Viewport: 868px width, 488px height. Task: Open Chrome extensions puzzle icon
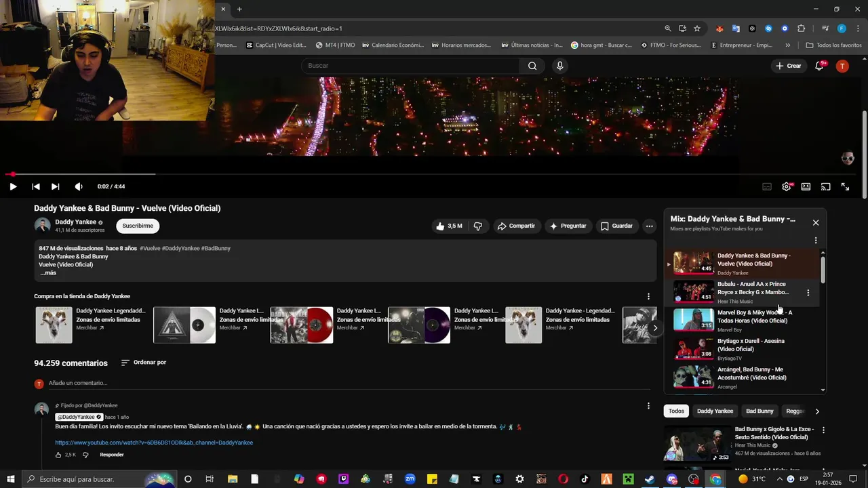[802, 28]
